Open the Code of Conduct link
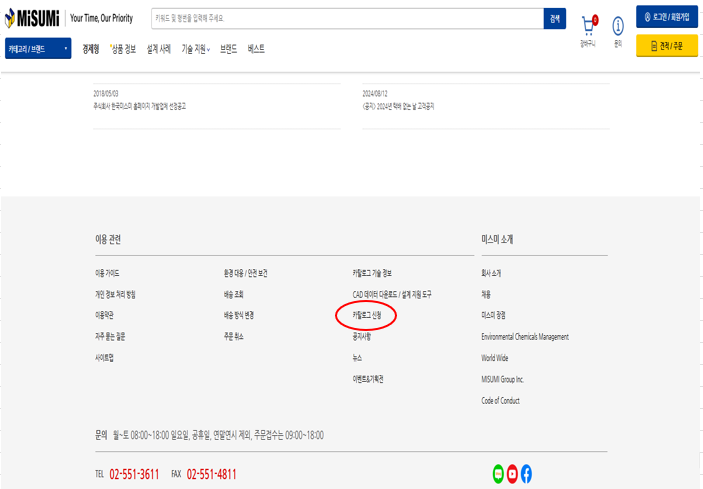The height and width of the screenshot is (489, 703). coord(502,401)
